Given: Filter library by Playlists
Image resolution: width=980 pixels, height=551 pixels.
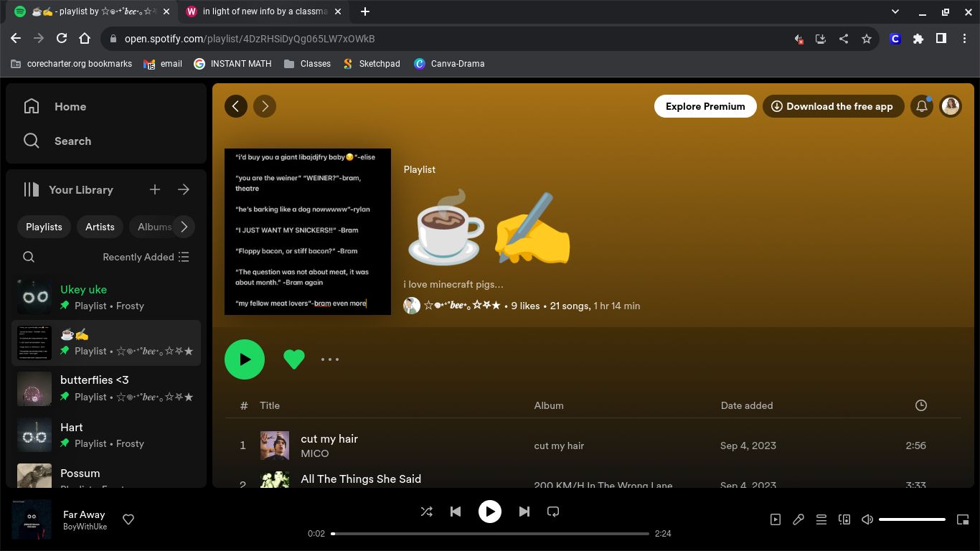Looking at the screenshot, I should pyautogui.click(x=44, y=227).
